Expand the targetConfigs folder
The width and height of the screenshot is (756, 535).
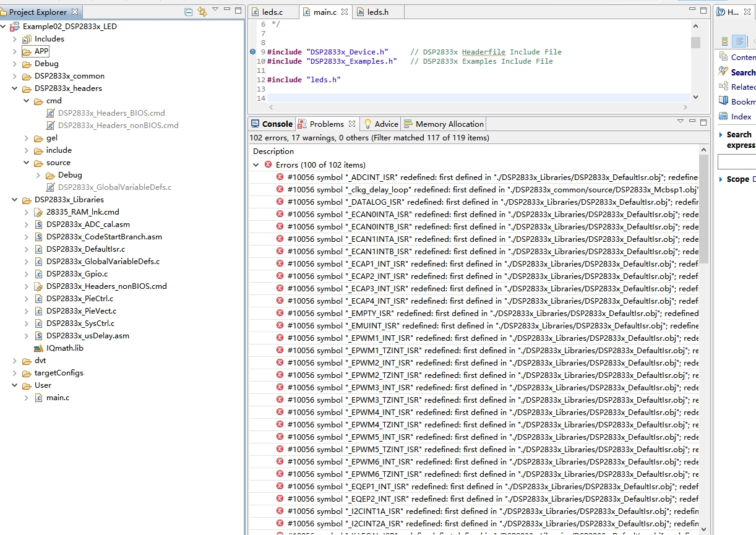coord(15,373)
